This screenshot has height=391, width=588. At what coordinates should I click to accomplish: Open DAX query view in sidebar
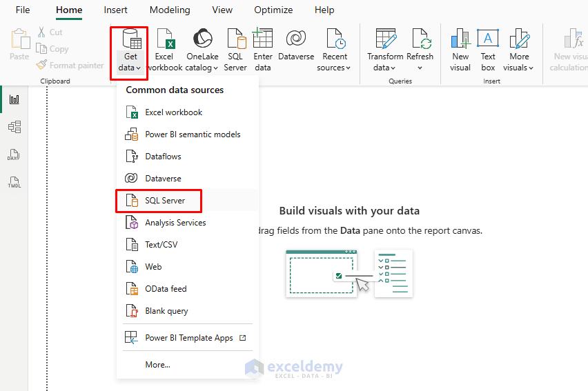tap(14, 155)
